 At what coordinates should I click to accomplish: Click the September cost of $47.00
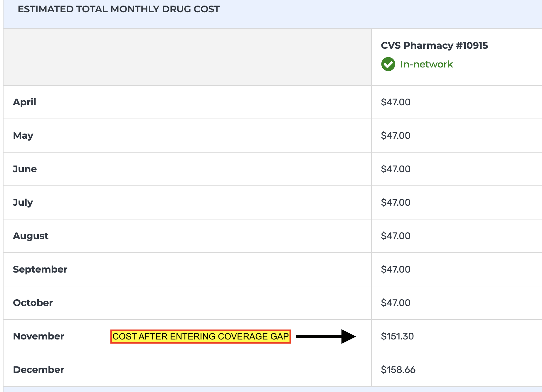coord(395,269)
